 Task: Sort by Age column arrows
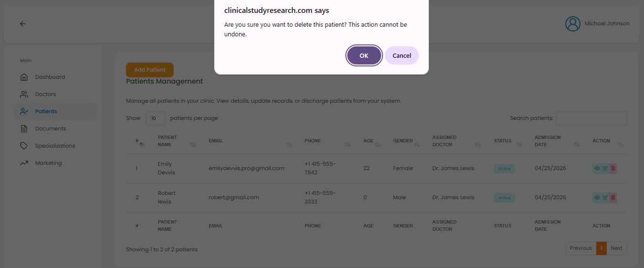click(x=378, y=144)
